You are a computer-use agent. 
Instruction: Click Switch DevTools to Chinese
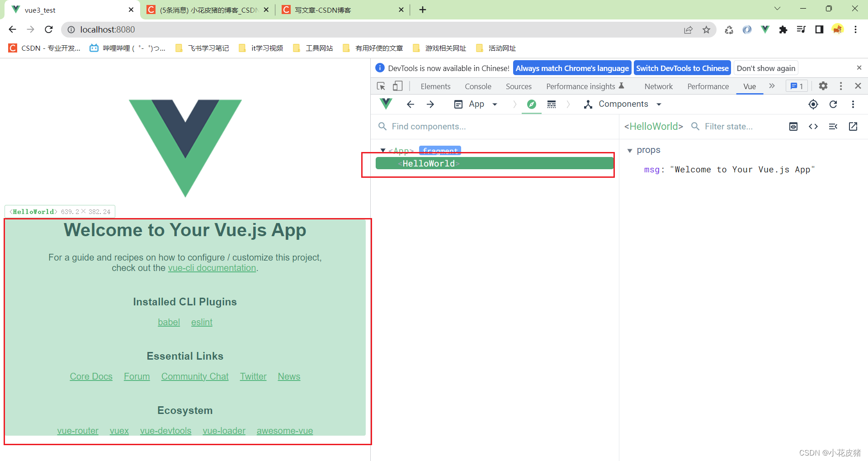tap(682, 68)
